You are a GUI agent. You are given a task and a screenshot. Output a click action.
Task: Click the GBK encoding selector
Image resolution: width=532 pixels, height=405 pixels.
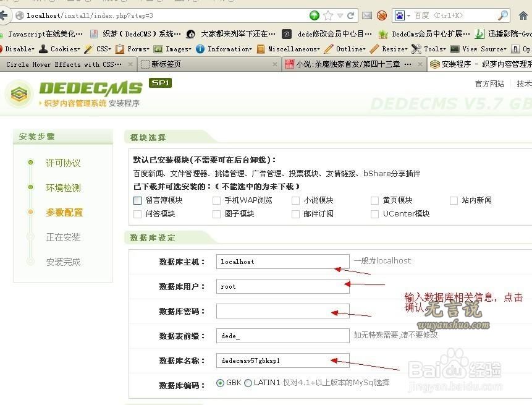coord(221,383)
